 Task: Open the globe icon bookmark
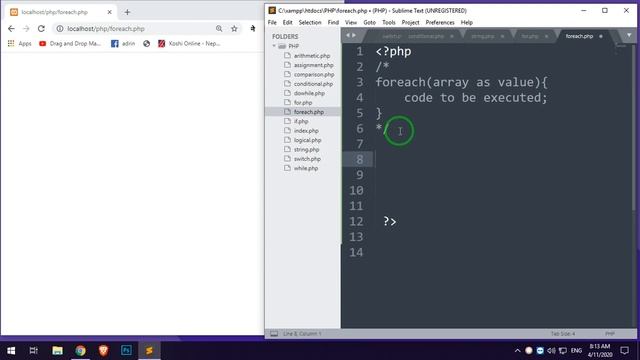coord(147,43)
